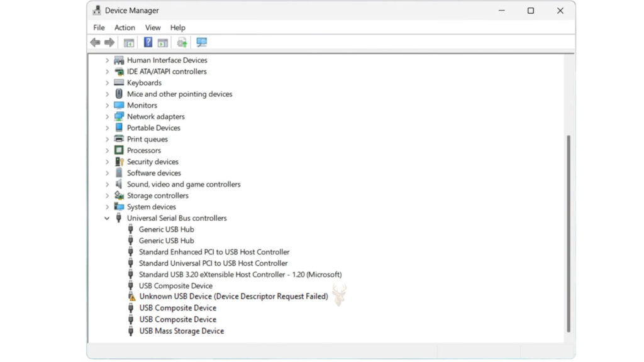Image resolution: width=644 pixels, height=362 pixels.
Task: Select the USB Mass Storage Device entry
Action: 182,331
